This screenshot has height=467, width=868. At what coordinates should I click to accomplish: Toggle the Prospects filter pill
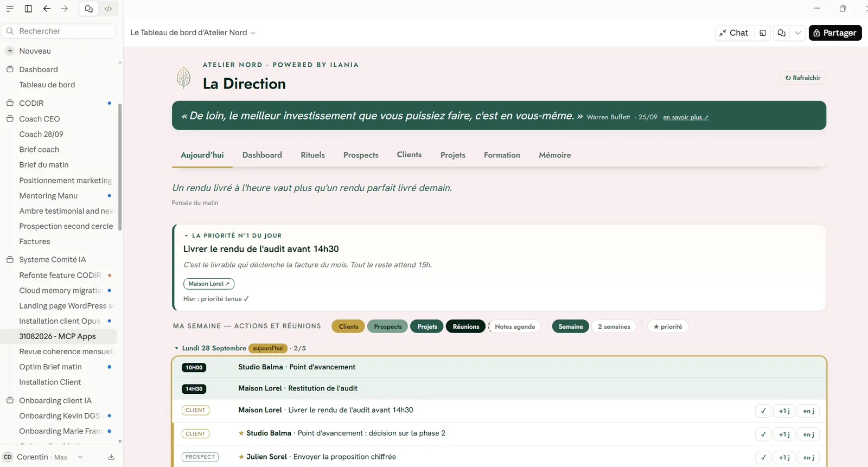click(387, 327)
